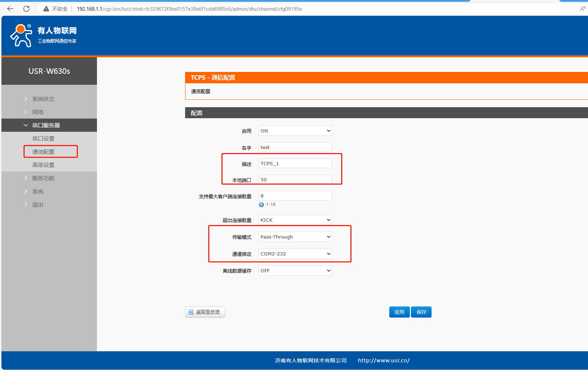Viewport: 588px width, 370px height.
Task: Collapse the 串口服务器 sidebar section
Action: click(x=46, y=126)
